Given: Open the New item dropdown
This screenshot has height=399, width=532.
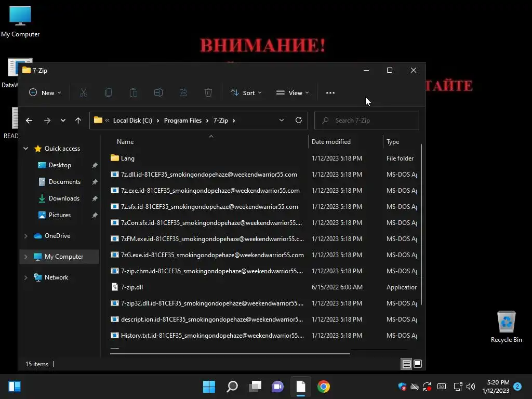Looking at the screenshot, I should tap(45, 92).
